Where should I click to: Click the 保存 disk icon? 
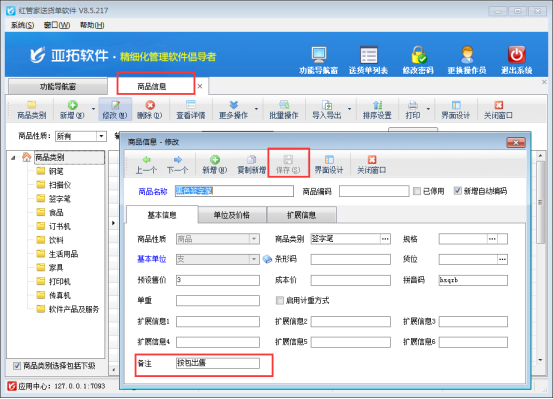288,159
